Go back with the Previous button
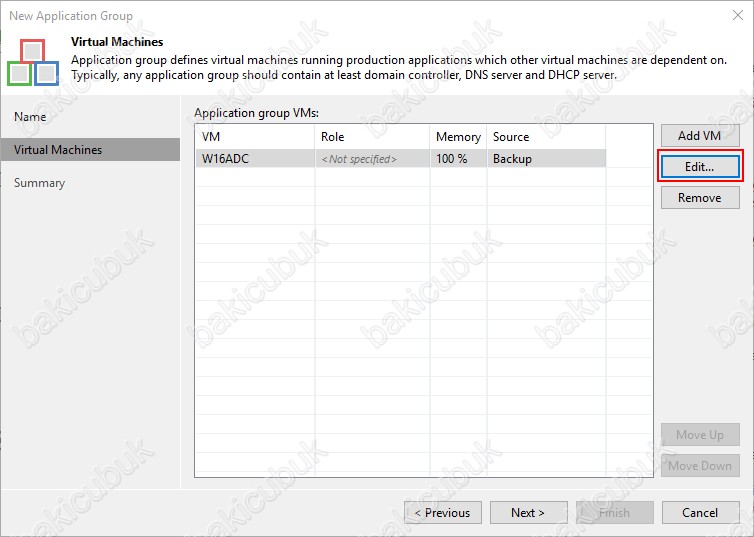 point(443,513)
